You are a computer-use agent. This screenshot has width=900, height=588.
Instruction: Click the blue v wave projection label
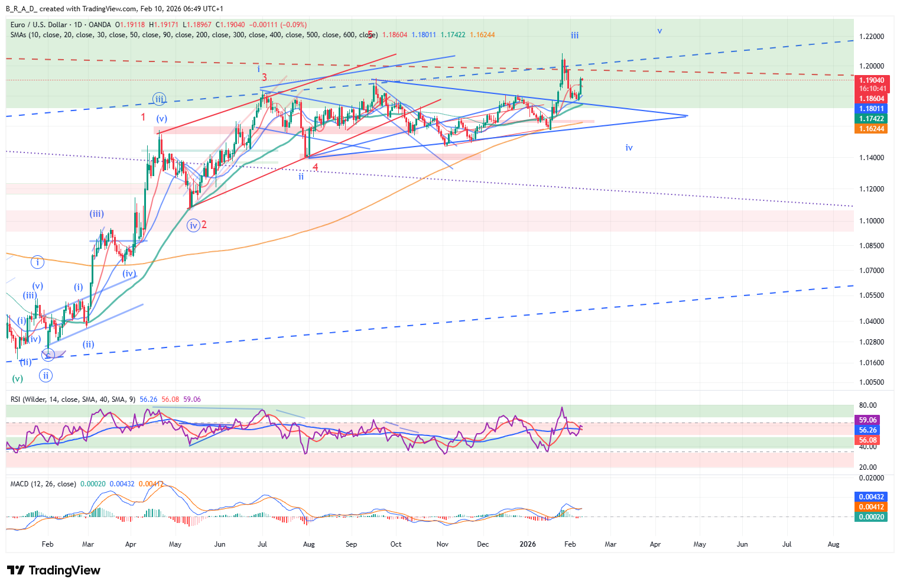[x=659, y=31]
